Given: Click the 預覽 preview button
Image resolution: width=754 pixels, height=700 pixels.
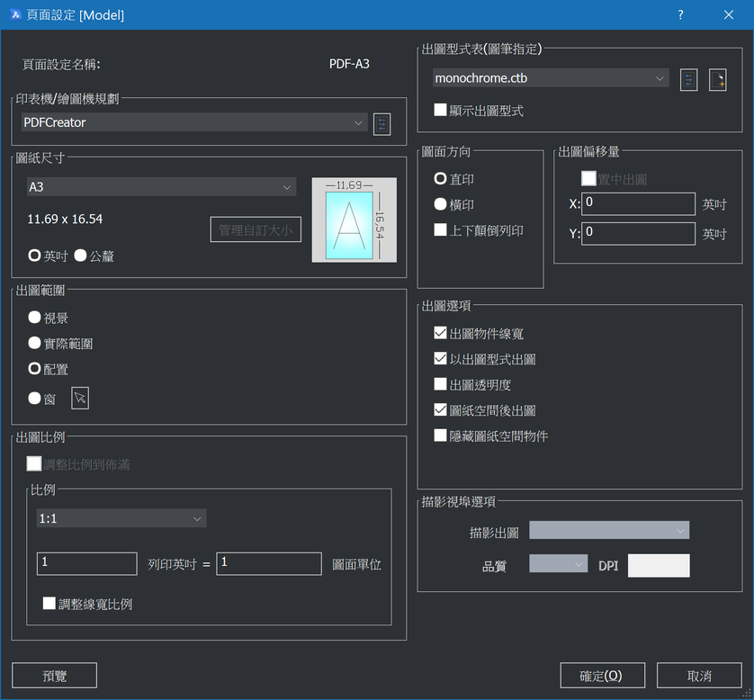Looking at the screenshot, I should tap(54, 676).
